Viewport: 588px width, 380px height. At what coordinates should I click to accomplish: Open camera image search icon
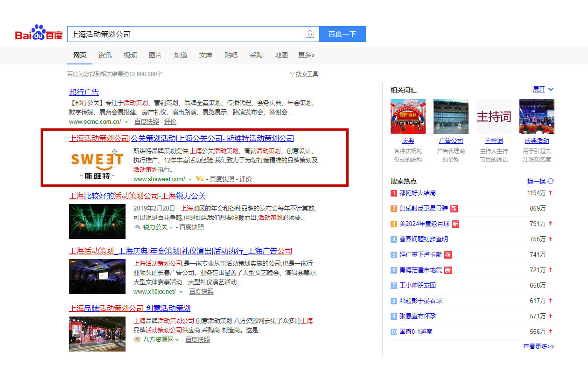coord(310,34)
